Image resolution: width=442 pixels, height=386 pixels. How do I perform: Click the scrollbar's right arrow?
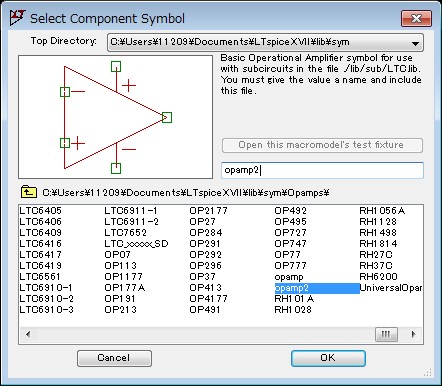414,334
